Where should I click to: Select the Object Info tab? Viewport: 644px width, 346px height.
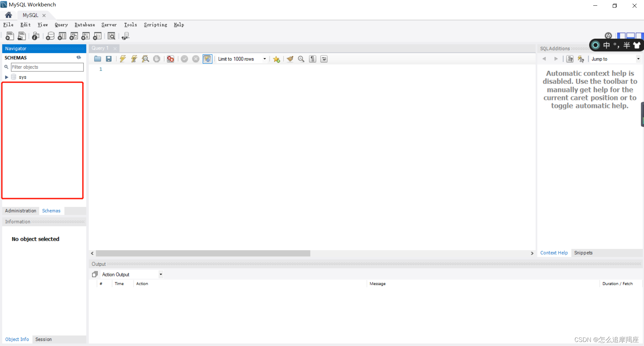17,339
